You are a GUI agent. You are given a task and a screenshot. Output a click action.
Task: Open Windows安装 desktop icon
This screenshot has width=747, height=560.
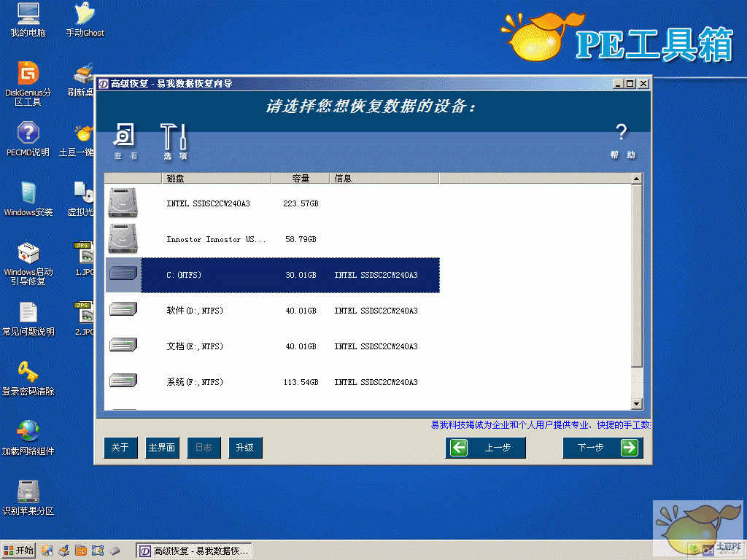pyautogui.click(x=28, y=199)
